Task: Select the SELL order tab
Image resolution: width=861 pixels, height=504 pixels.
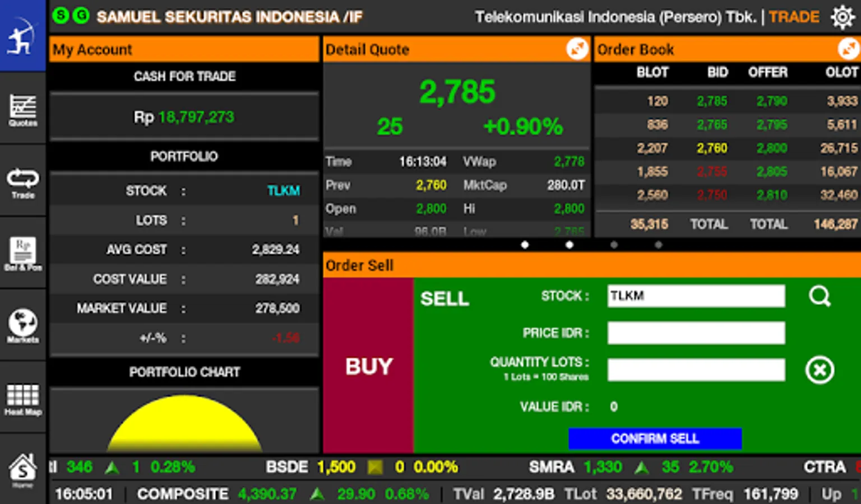Action: [445, 298]
